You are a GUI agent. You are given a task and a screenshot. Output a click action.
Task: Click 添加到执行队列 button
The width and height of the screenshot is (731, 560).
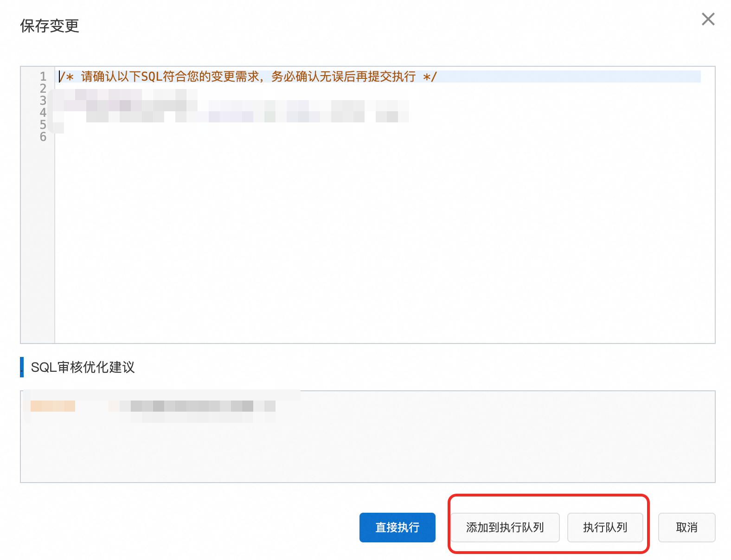click(505, 527)
